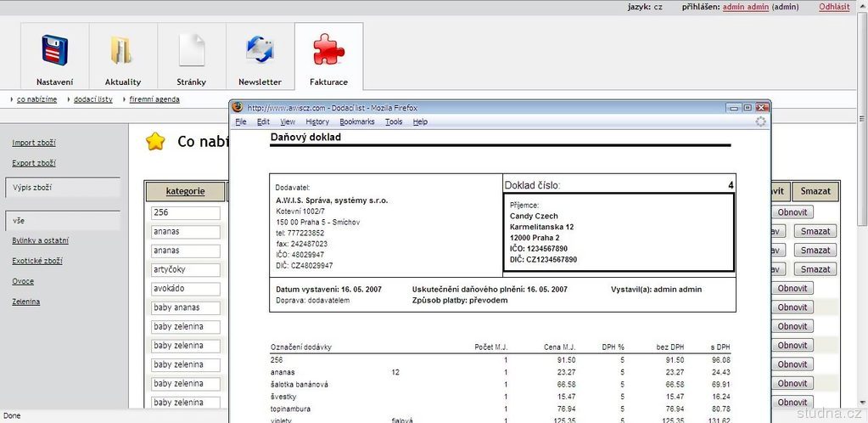Open the History menu
Viewport: 868px width, 423px height.
[x=316, y=122]
